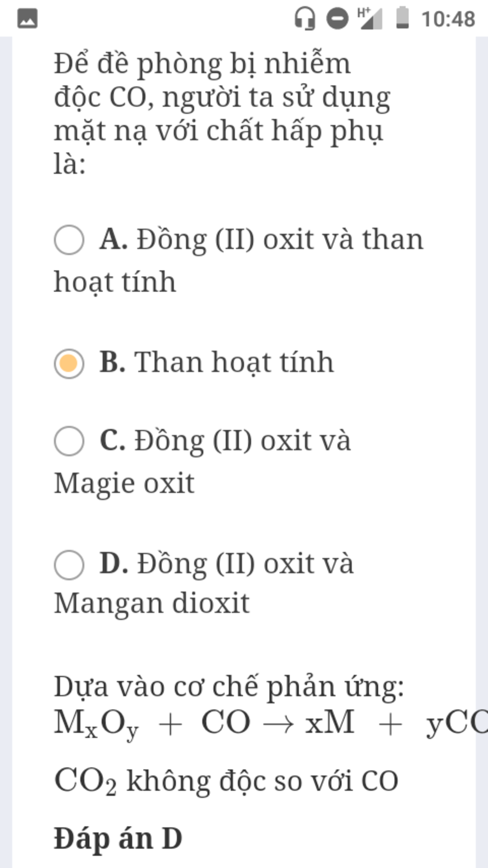488x868 pixels.
Task: Tap the image notification icon in status bar
Action: pyautogui.click(x=27, y=19)
